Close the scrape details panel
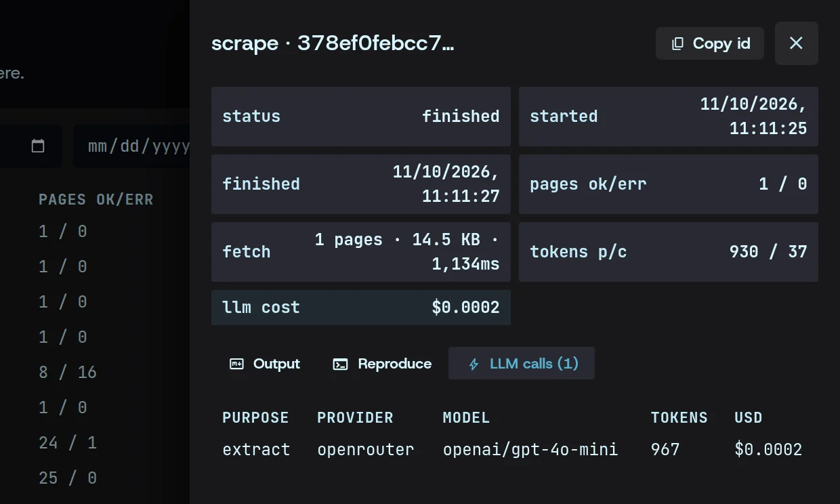The height and width of the screenshot is (504, 840). (x=797, y=43)
